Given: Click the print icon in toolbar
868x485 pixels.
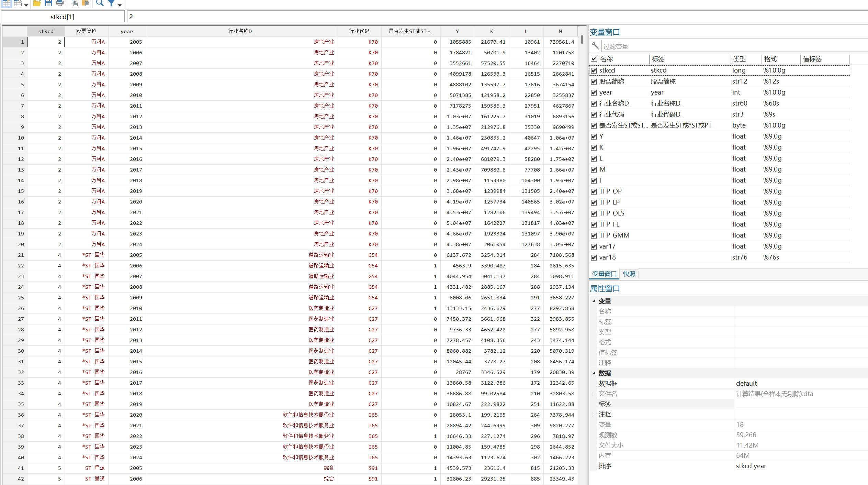Looking at the screenshot, I should [60, 3].
